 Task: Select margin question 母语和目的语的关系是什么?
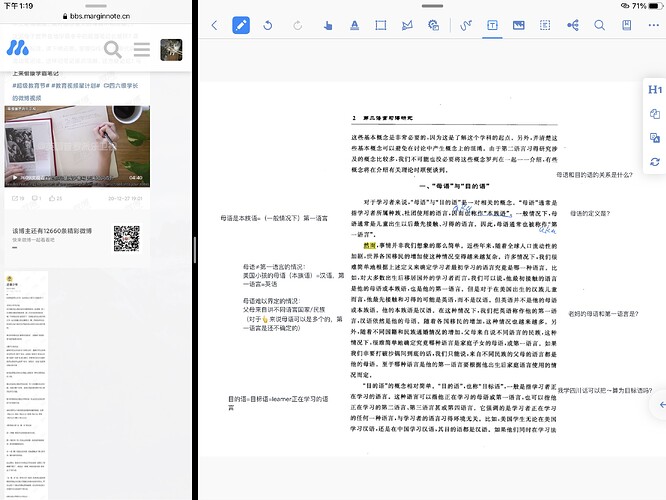[x=594, y=175]
